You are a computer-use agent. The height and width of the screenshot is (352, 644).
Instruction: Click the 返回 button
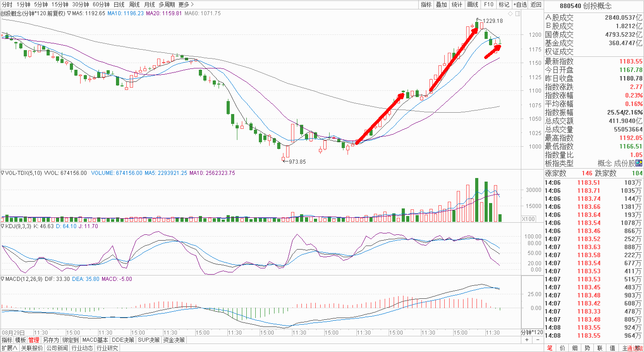[x=536, y=4]
